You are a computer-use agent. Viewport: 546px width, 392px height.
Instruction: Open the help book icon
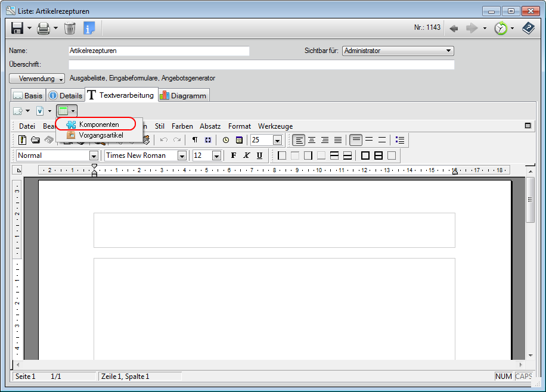[528, 28]
